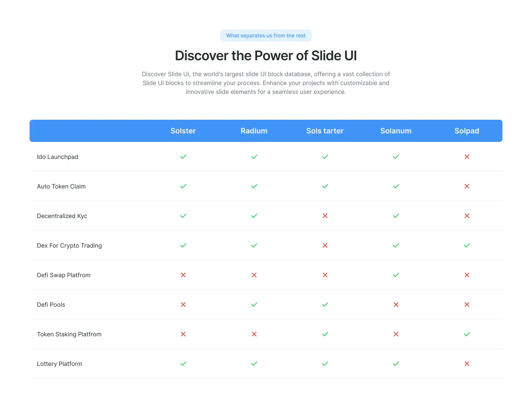Click the Sols tarter column header

point(325,131)
